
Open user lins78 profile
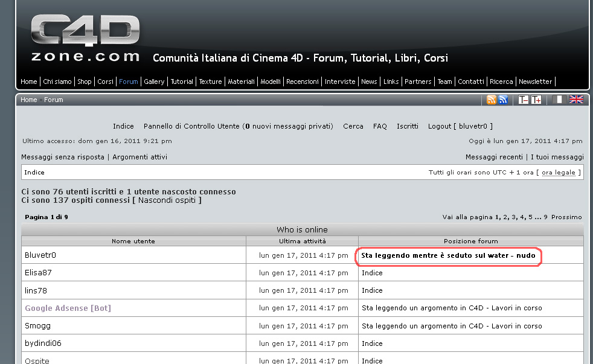pyautogui.click(x=36, y=291)
